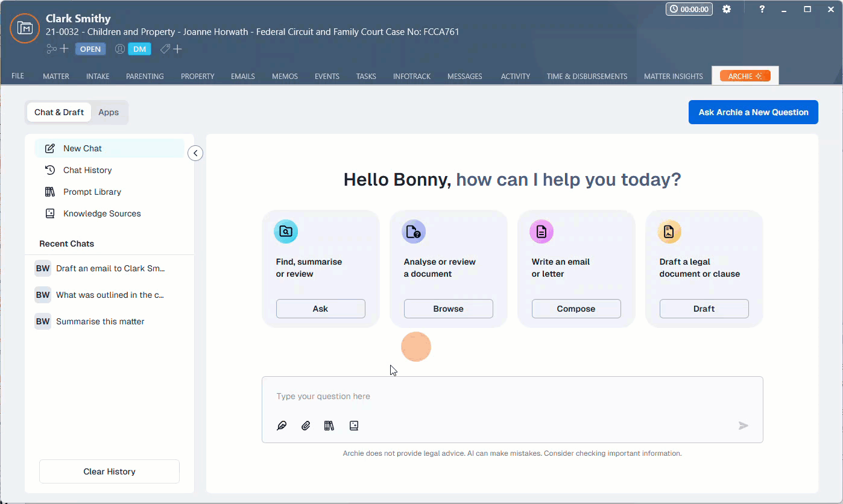Open Chat History in the sidebar
Screen dimensions: 843x504
pyautogui.click(x=87, y=170)
